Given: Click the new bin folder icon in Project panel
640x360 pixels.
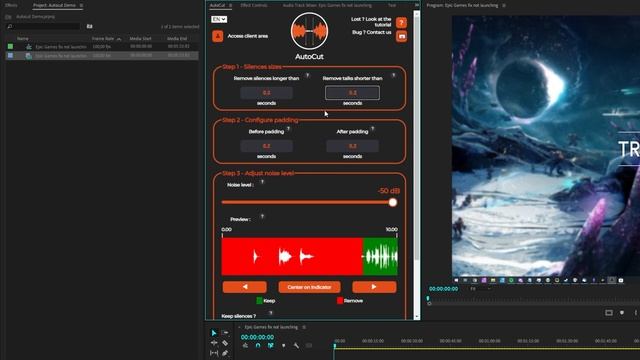Looking at the screenshot, I should (x=89, y=26).
